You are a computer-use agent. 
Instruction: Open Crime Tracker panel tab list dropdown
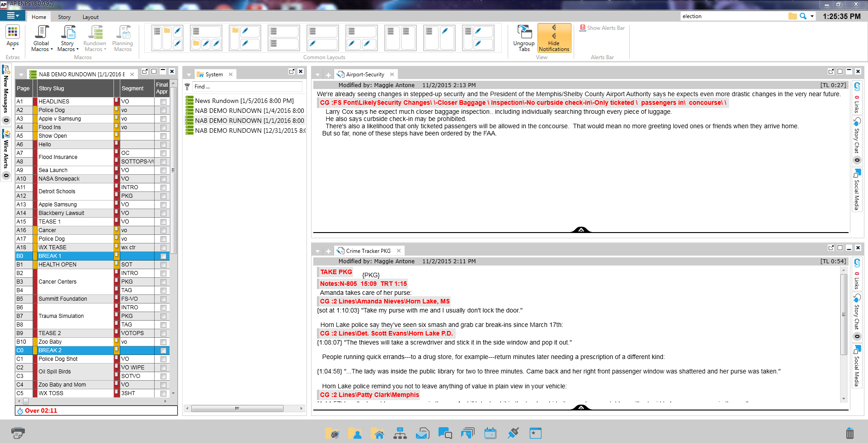318,252
